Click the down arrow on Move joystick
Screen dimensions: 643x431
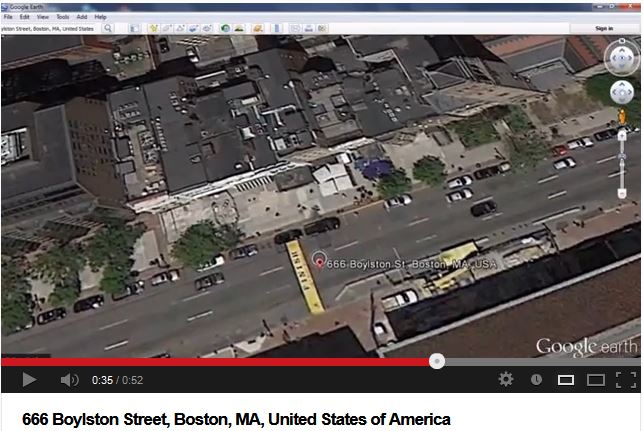click(x=622, y=100)
